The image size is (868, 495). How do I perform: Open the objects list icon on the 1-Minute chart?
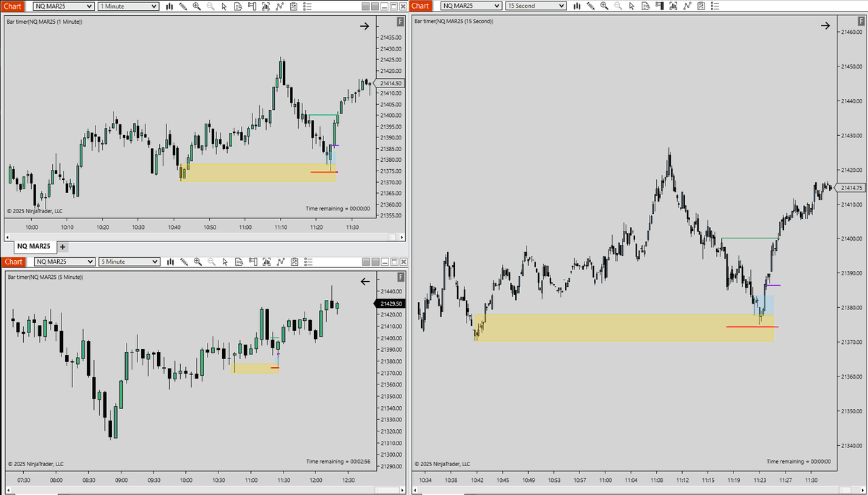tap(307, 6)
